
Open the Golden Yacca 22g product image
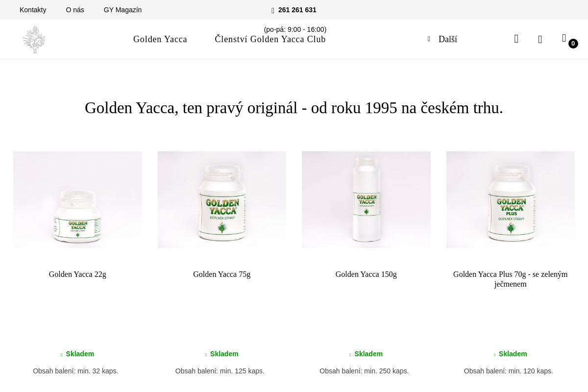point(77,199)
